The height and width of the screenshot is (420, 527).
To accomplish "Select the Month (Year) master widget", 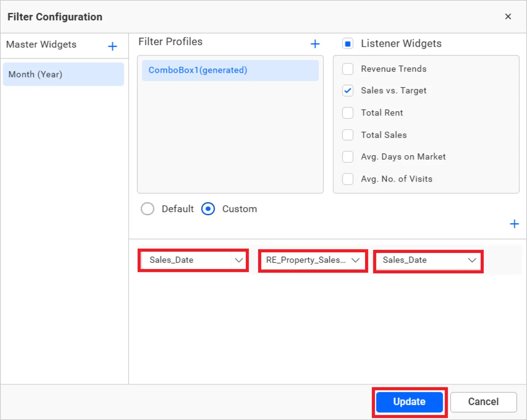I will pos(64,74).
